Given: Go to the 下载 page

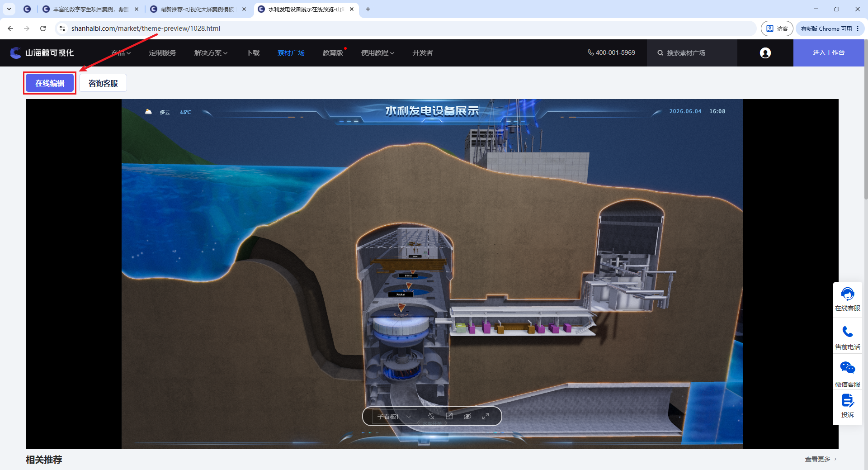Looking at the screenshot, I should (x=253, y=53).
